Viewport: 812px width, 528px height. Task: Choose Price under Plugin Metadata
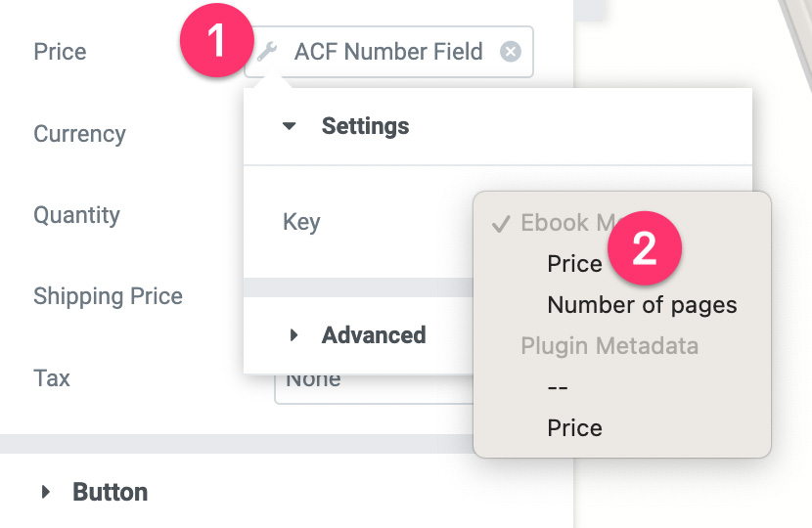pyautogui.click(x=574, y=428)
